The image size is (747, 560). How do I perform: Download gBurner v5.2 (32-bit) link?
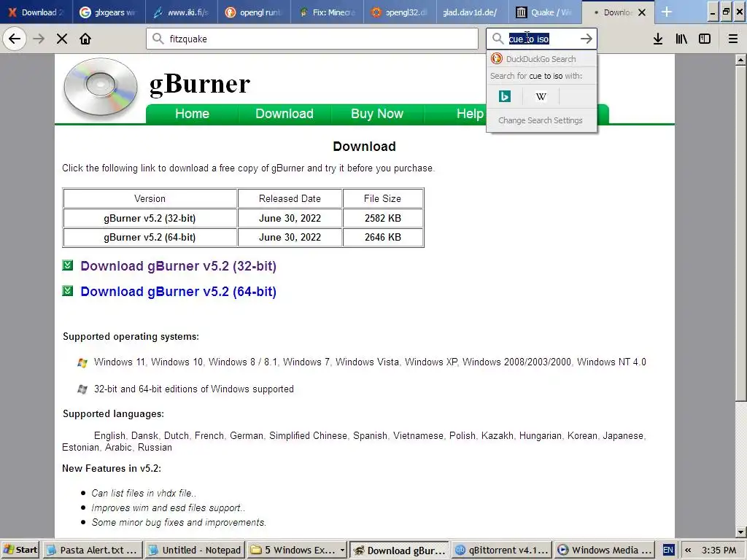tap(178, 265)
